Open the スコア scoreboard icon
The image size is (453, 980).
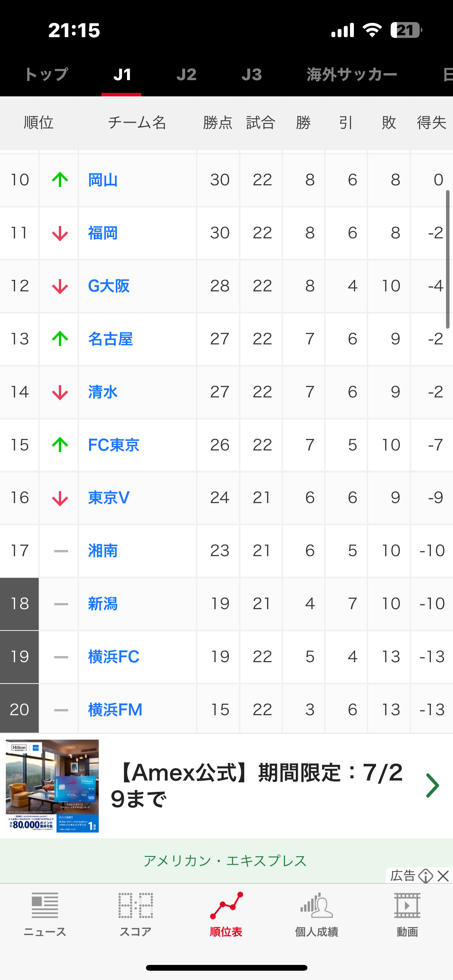coord(136,906)
